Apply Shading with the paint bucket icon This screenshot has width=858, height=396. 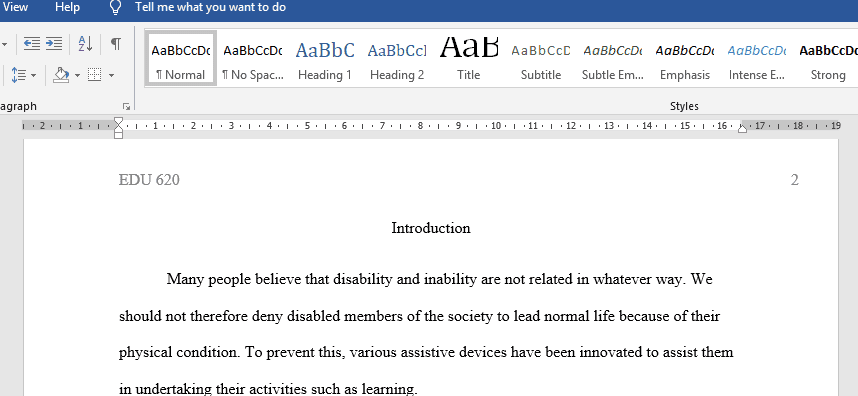(x=61, y=74)
